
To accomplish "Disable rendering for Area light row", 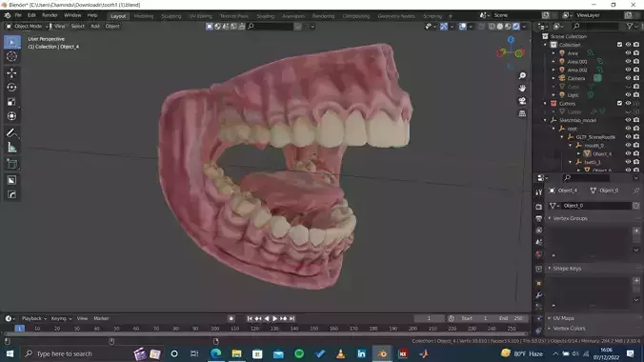I will (636, 53).
